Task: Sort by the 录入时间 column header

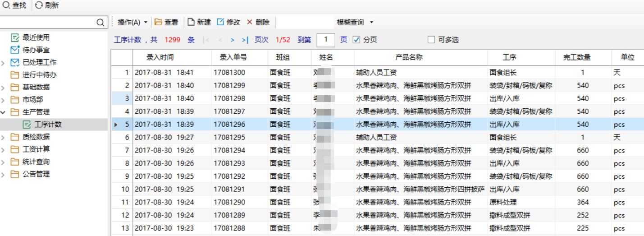Action: [x=160, y=57]
